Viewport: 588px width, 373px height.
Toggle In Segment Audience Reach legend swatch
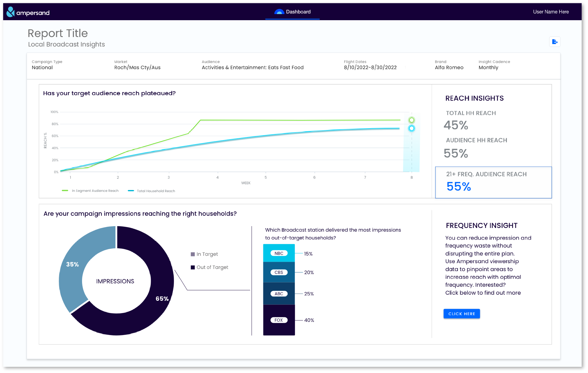pos(65,191)
